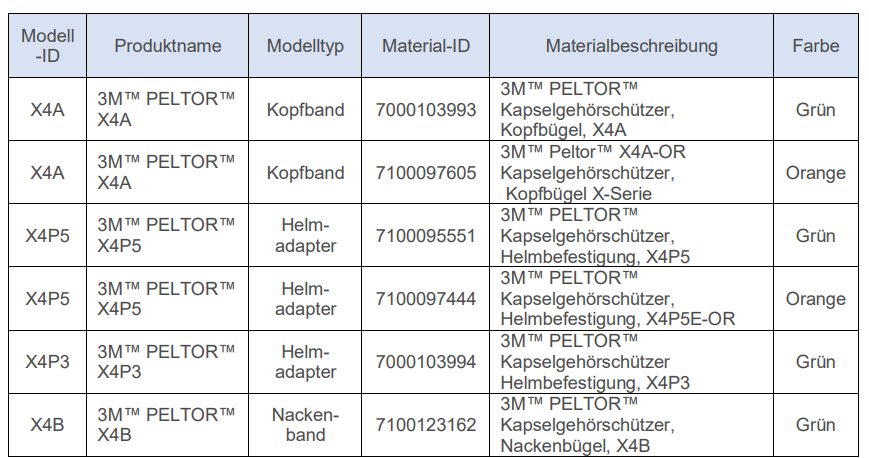Select the Material-ID column header
Screen dimensions: 869x458
426,46
